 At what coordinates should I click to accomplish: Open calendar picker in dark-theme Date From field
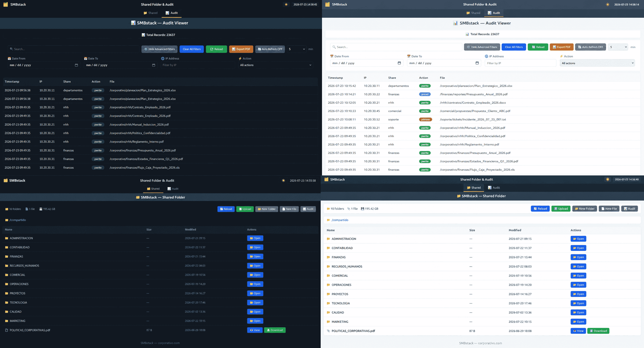(x=76, y=65)
